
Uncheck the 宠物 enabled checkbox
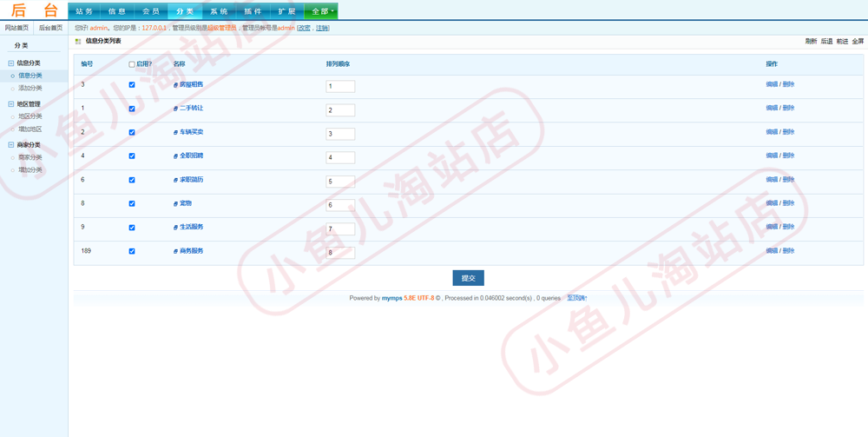pyautogui.click(x=132, y=204)
